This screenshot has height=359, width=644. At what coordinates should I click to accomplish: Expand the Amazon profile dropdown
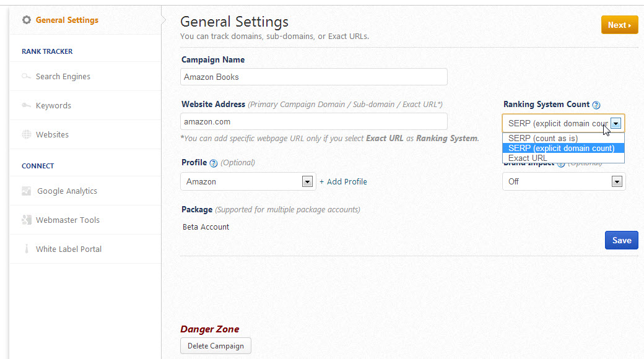[x=307, y=181]
